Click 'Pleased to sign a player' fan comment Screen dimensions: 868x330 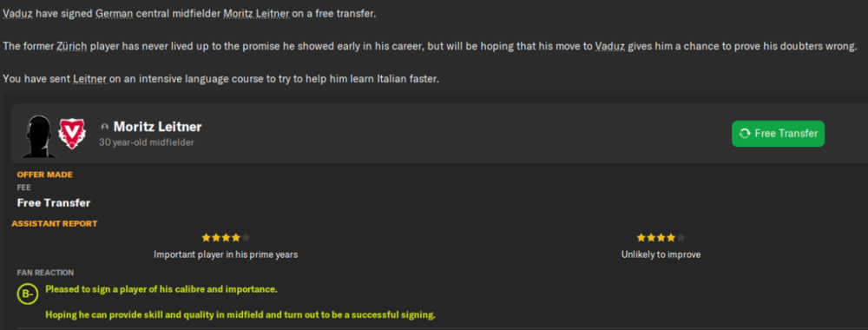point(161,289)
